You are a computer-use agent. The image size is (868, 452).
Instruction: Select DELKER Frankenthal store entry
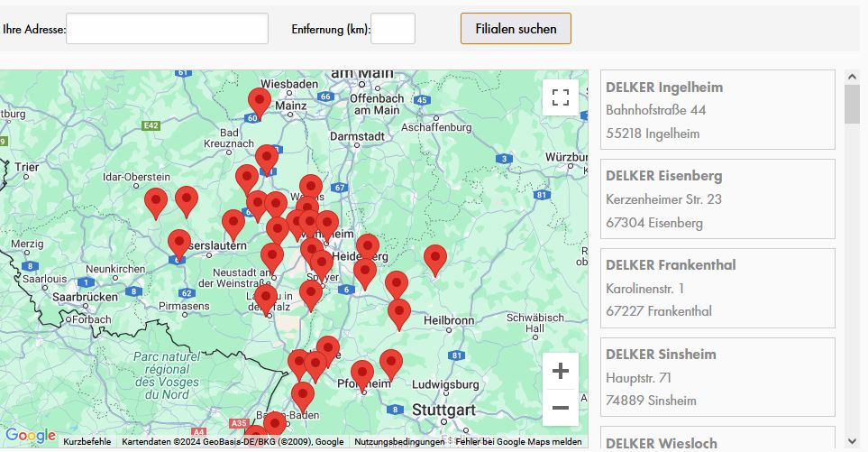click(x=718, y=288)
